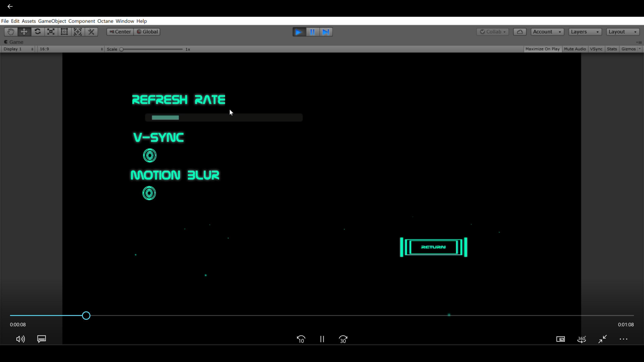The width and height of the screenshot is (644, 362).
Task: Open the cloud services icon
Action: pyautogui.click(x=520, y=32)
